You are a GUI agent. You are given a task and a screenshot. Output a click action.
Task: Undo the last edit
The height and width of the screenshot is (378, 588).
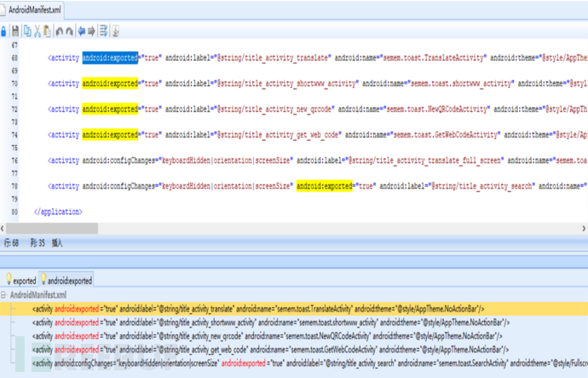[x=60, y=32]
